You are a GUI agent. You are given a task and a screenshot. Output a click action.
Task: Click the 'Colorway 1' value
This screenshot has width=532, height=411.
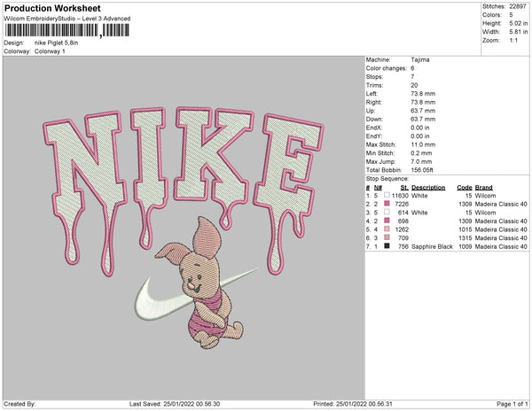coord(50,51)
